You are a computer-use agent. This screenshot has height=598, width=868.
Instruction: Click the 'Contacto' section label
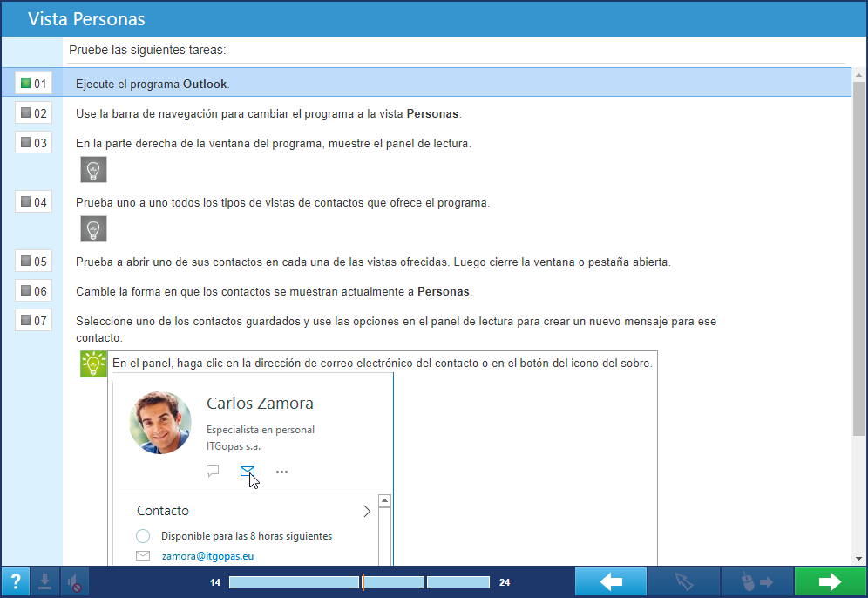click(163, 511)
